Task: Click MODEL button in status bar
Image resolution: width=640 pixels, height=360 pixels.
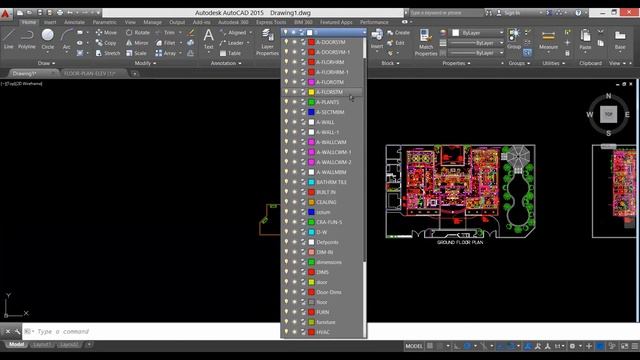Action: coord(414,346)
